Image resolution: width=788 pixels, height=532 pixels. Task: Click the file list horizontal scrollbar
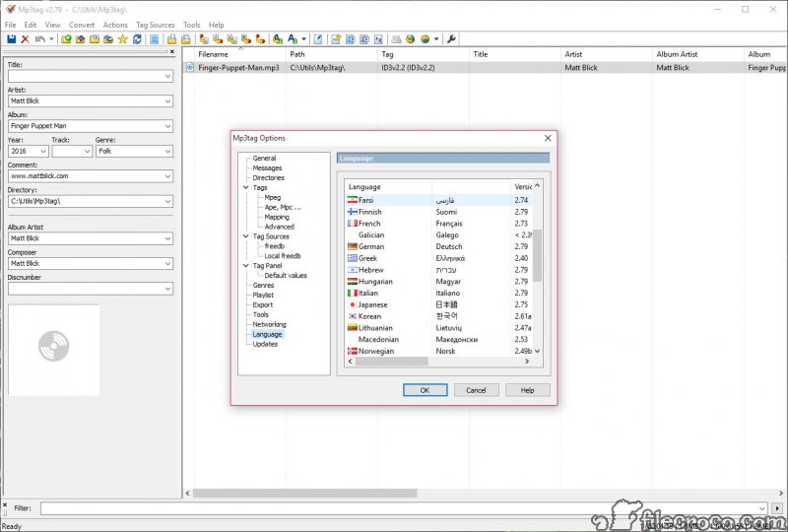(x=305, y=494)
